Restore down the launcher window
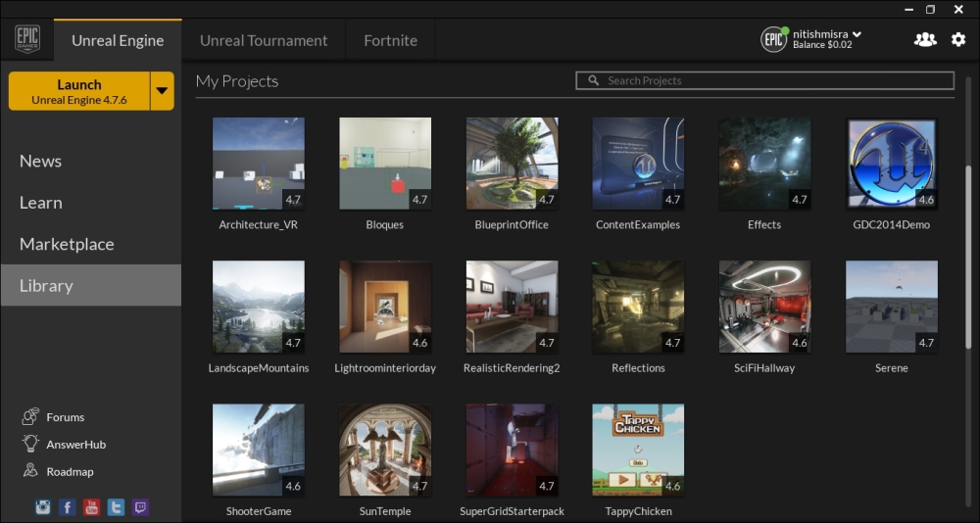This screenshot has height=523, width=980. click(931, 9)
